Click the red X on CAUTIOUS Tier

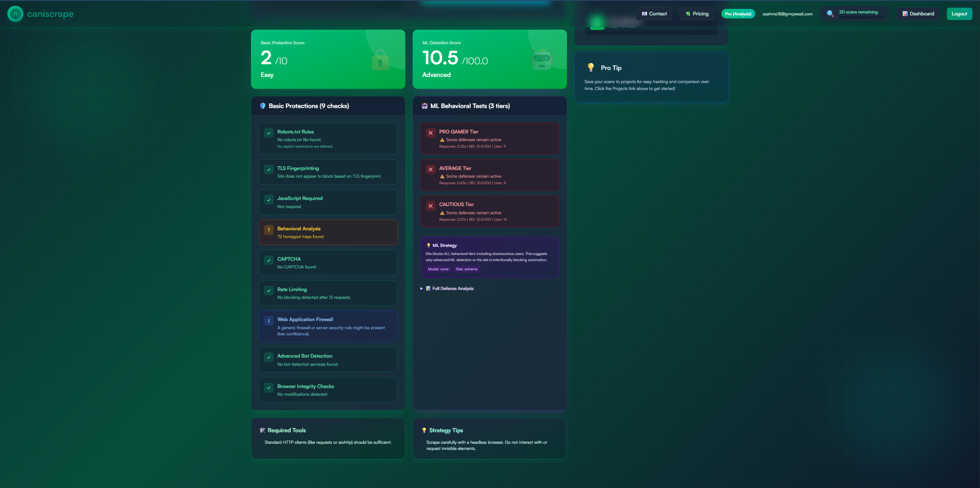pos(431,206)
